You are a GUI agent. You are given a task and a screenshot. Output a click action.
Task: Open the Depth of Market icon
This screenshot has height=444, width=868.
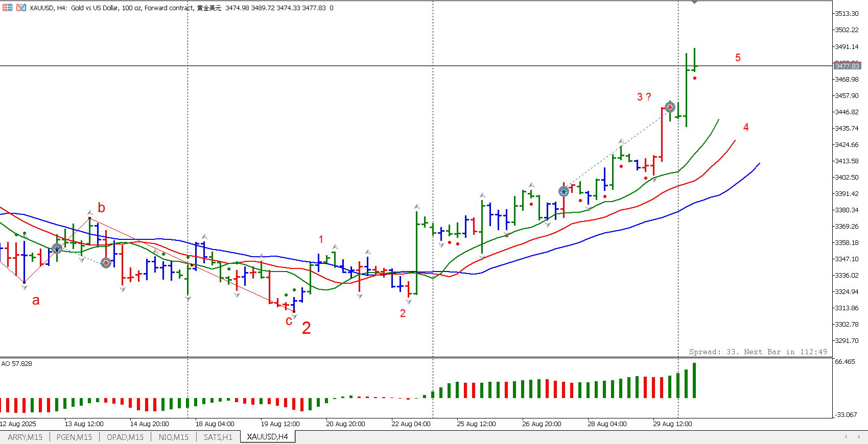coord(21,8)
